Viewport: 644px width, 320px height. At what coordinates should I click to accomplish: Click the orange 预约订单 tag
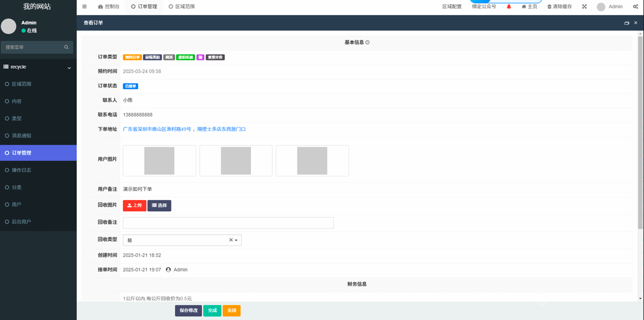click(132, 57)
